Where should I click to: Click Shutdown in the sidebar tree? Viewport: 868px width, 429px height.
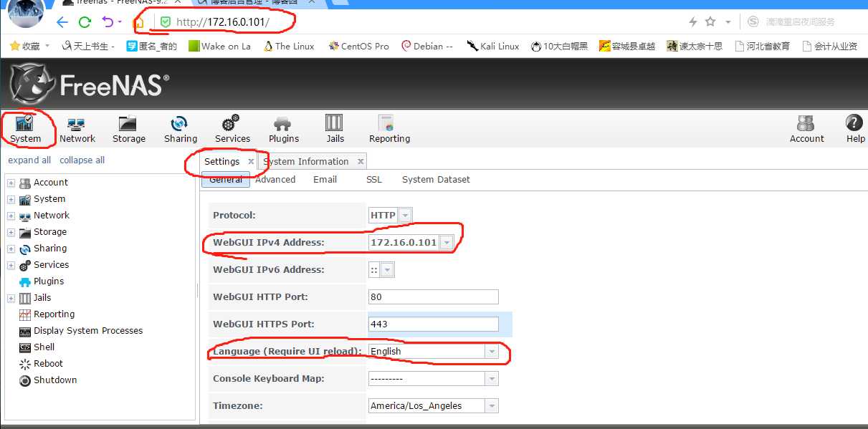pos(54,380)
